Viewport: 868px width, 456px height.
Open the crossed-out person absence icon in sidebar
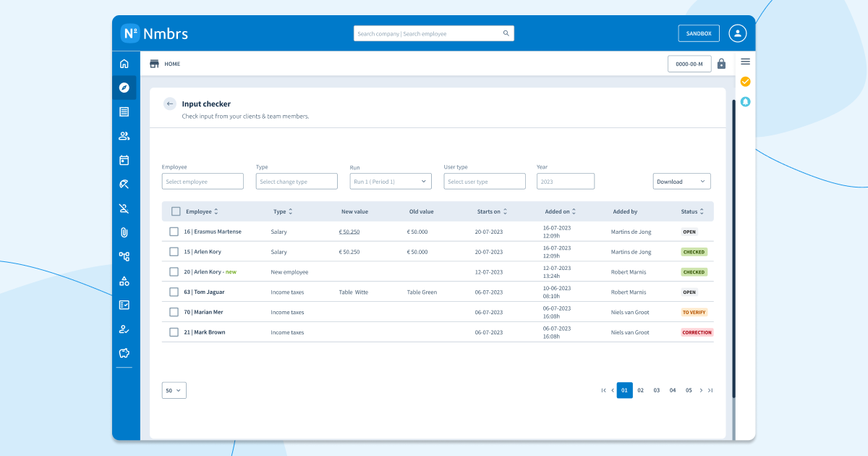[x=124, y=208]
